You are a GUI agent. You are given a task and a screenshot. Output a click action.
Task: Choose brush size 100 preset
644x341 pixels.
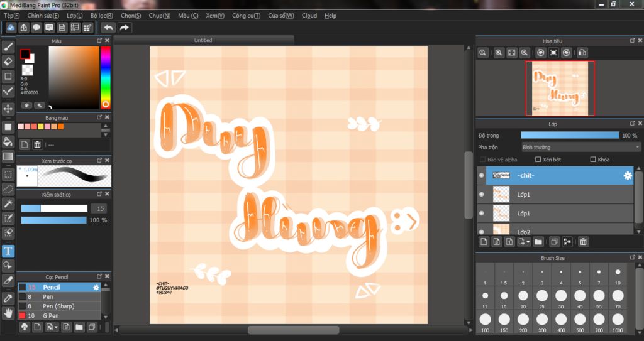[x=485, y=322]
